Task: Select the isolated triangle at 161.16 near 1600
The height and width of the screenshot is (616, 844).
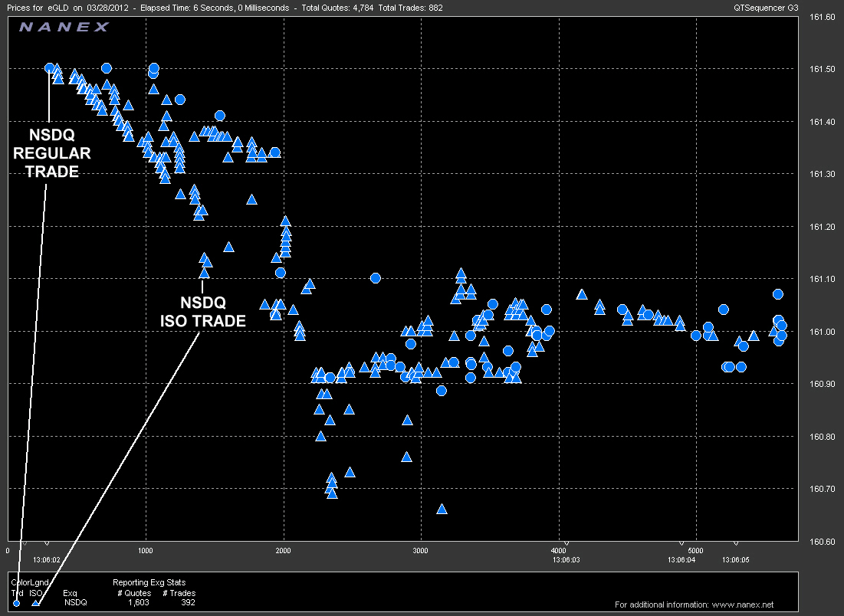Action: pyautogui.click(x=228, y=247)
